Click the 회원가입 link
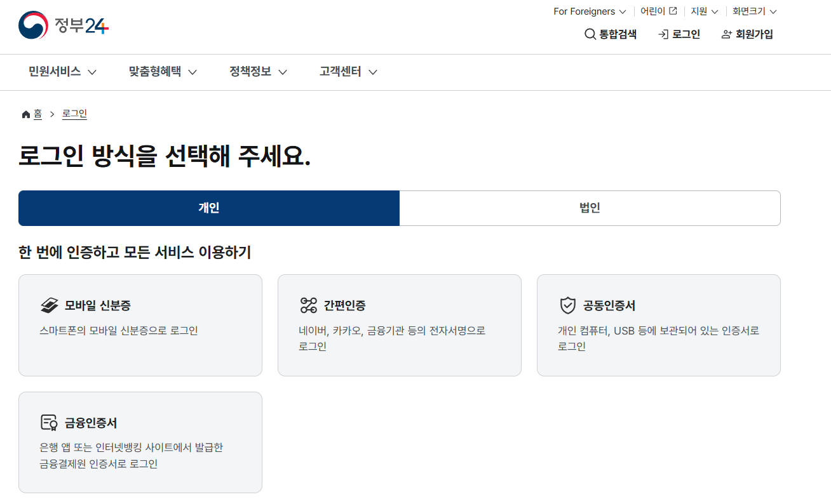This screenshot has width=831, height=504. [753, 34]
